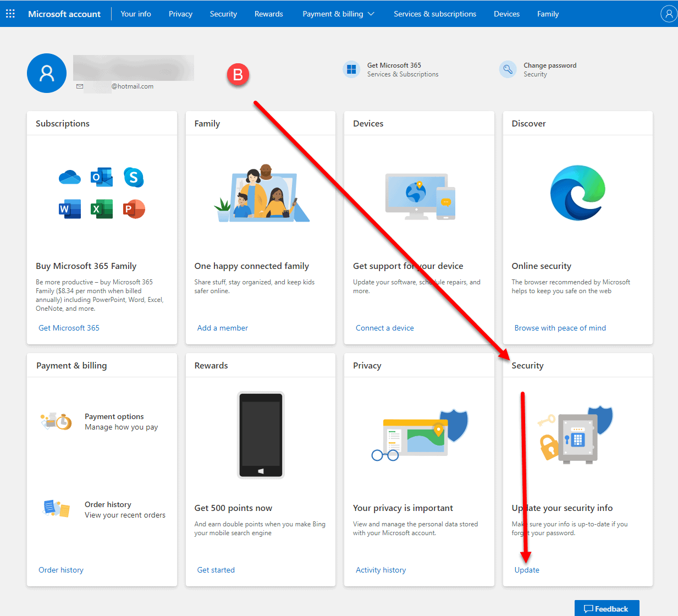The height and width of the screenshot is (616, 678).
Task: Click the Outlook icon in Subscriptions
Action: pyautogui.click(x=102, y=177)
